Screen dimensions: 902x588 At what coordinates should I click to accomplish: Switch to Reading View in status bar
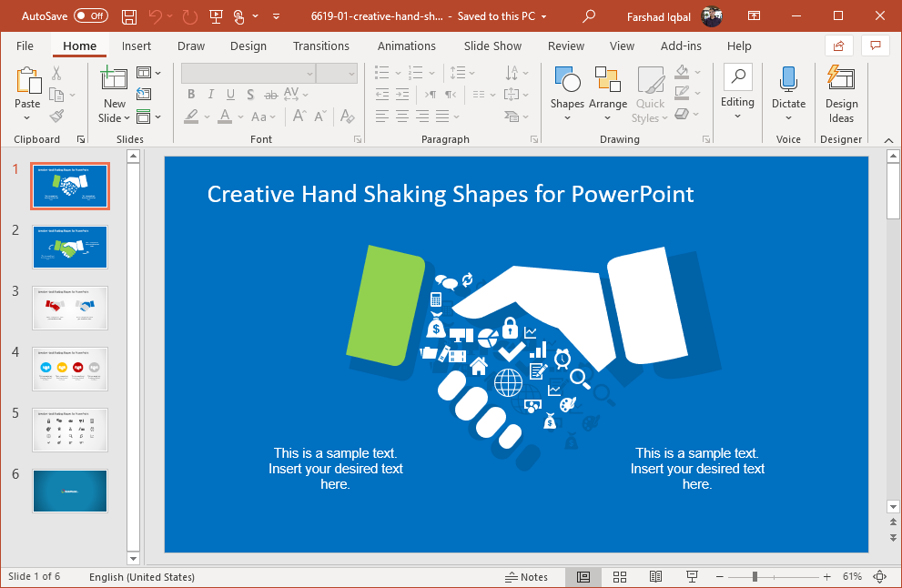[x=655, y=577]
